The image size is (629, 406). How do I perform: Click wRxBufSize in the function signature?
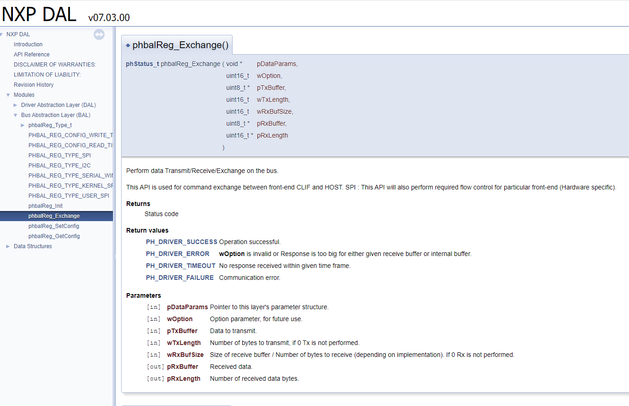pyautogui.click(x=275, y=112)
